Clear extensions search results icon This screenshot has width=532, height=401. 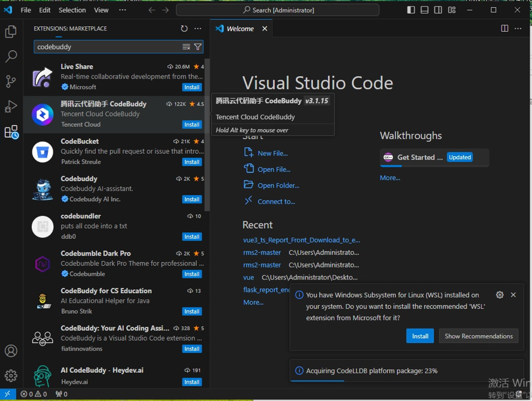[x=186, y=47]
